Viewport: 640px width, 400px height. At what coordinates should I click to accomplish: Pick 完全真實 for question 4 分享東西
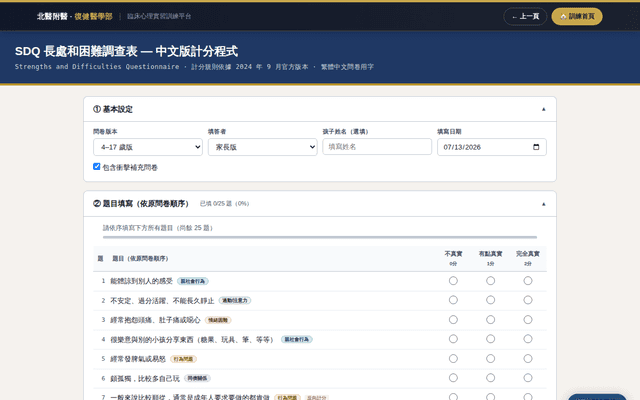coord(528,339)
